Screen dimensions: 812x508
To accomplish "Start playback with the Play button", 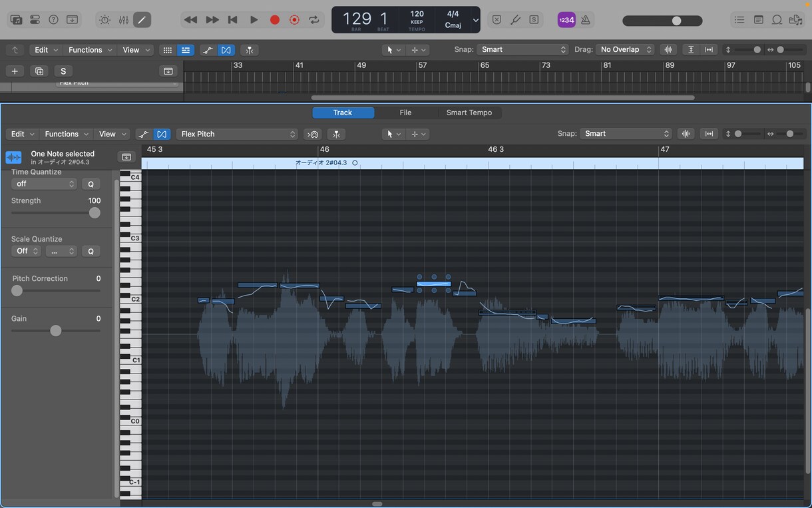I will tap(254, 20).
